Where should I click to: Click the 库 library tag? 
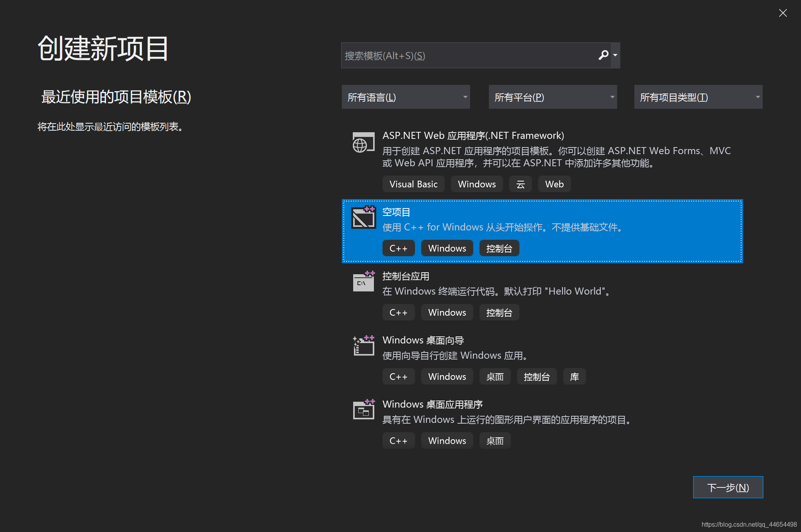tap(574, 377)
